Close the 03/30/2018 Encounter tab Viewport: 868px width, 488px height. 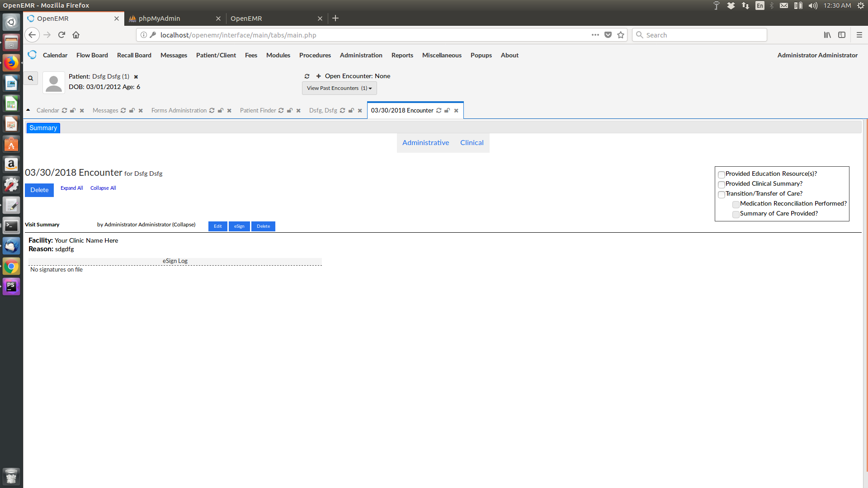tap(456, 111)
